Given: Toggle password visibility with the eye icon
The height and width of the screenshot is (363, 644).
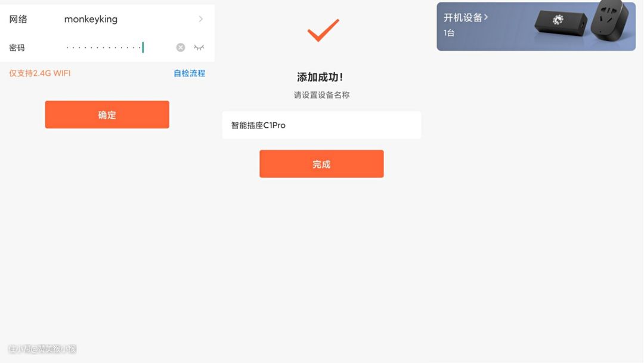Looking at the screenshot, I should (x=199, y=47).
